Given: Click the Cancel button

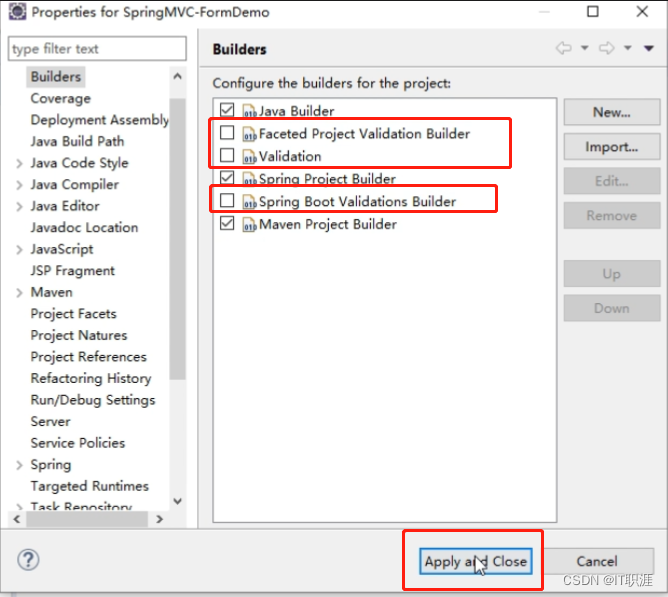Looking at the screenshot, I should [x=597, y=561].
